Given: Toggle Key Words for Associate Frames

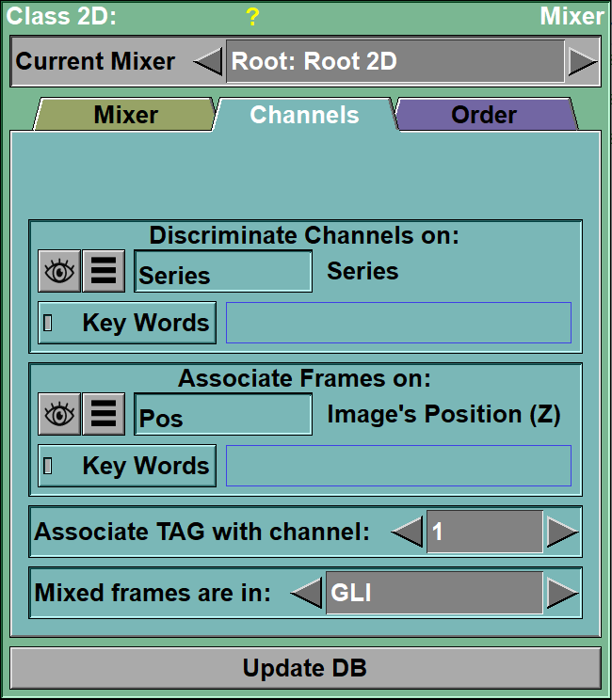Looking at the screenshot, I should (127, 466).
